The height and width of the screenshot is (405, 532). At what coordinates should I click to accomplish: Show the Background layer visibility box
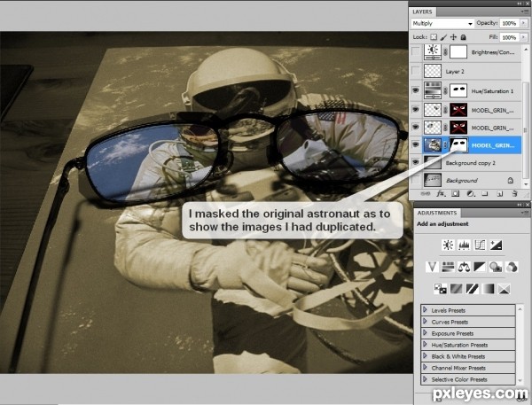[415, 180]
